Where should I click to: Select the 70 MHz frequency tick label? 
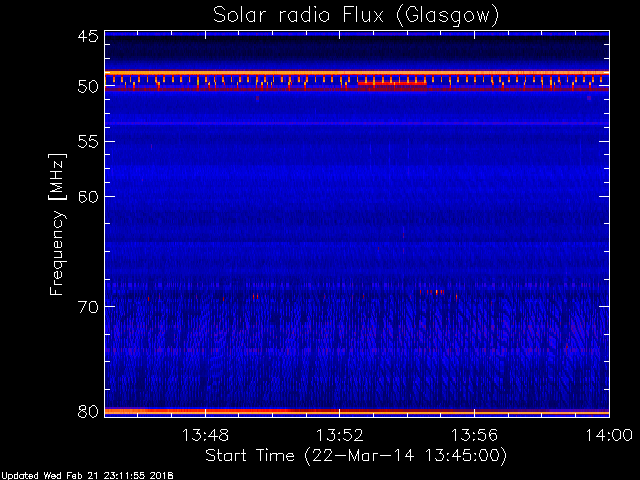coord(87,306)
